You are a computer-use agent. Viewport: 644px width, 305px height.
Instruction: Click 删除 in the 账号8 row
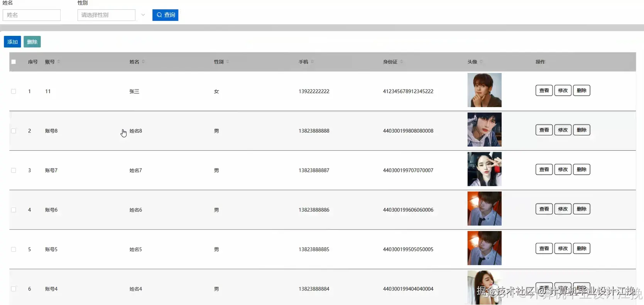[x=581, y=130]
